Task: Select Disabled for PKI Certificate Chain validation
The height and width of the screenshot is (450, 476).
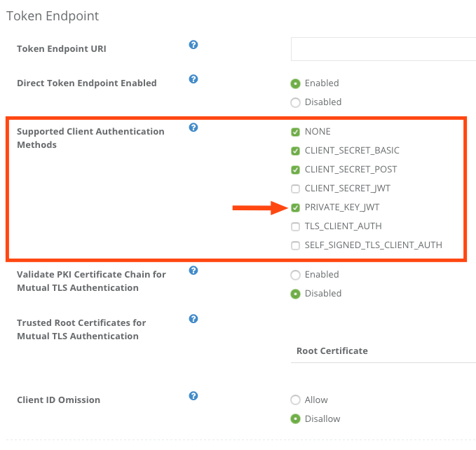Action: tap(295, 294)
